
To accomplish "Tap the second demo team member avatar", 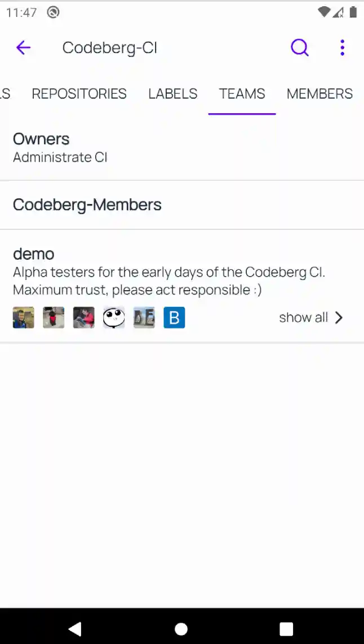I will tap(54, 318).
